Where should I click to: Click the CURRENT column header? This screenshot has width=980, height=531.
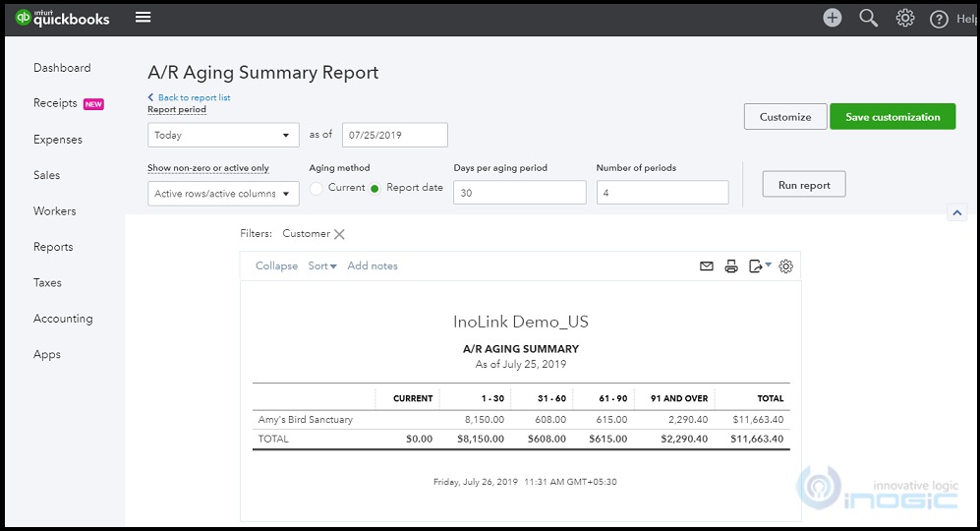coord(413,398)
